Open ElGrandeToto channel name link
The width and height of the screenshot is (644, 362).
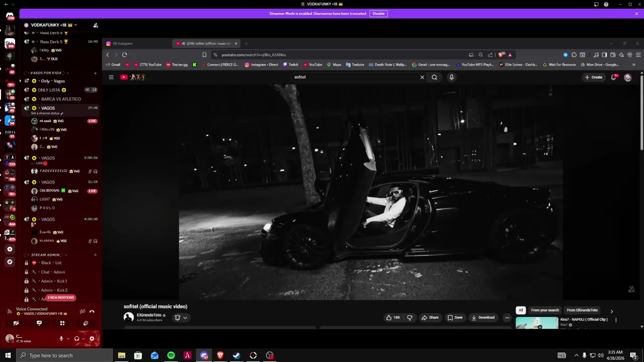149,315
